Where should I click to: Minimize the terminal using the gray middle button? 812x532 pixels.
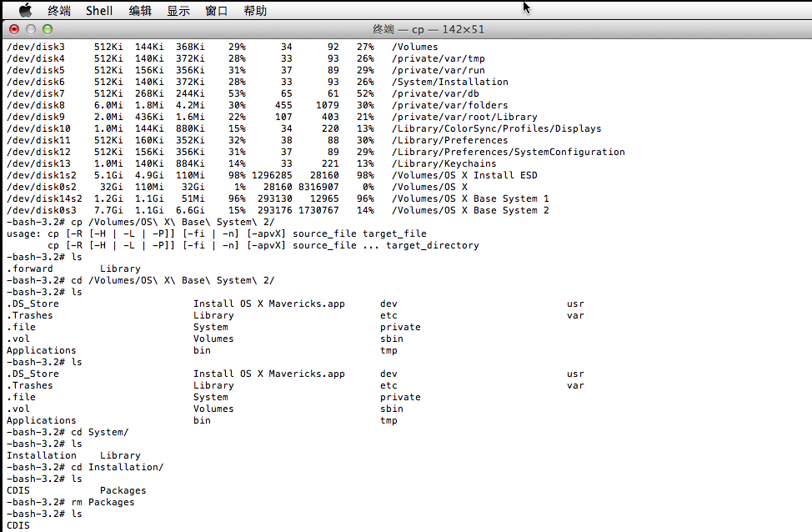click(x=31, y=29)
